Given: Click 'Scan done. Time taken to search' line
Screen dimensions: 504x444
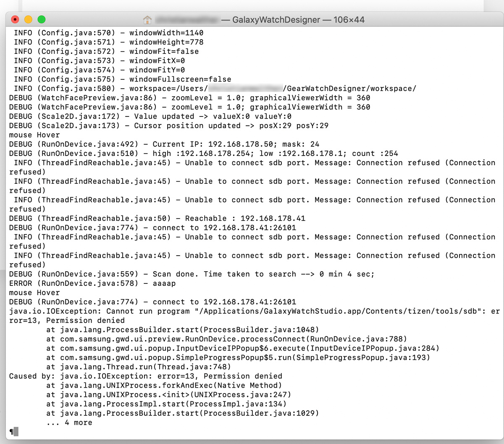Looking at the screenshot, I should click(x=192, y=274).
